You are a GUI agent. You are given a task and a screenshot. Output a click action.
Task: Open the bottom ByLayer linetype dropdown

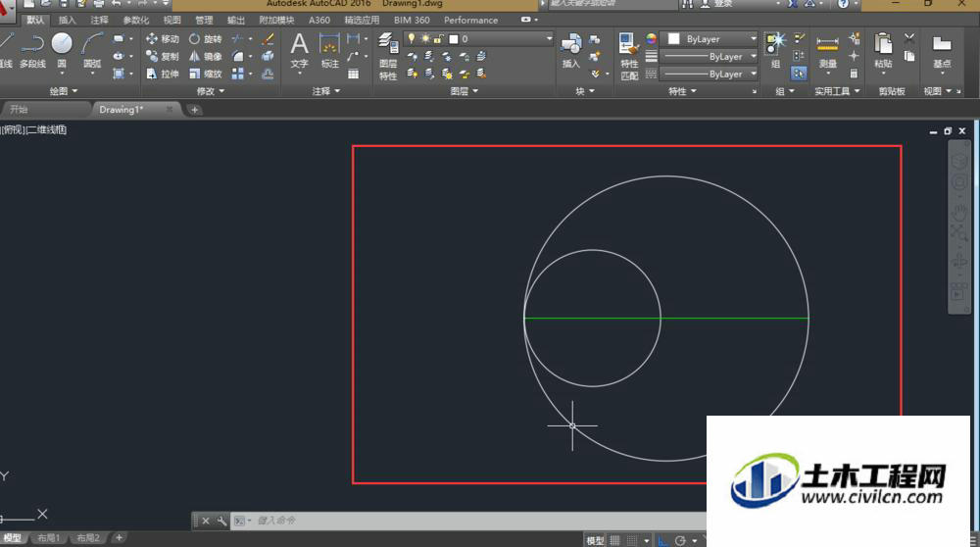(753, 74)
